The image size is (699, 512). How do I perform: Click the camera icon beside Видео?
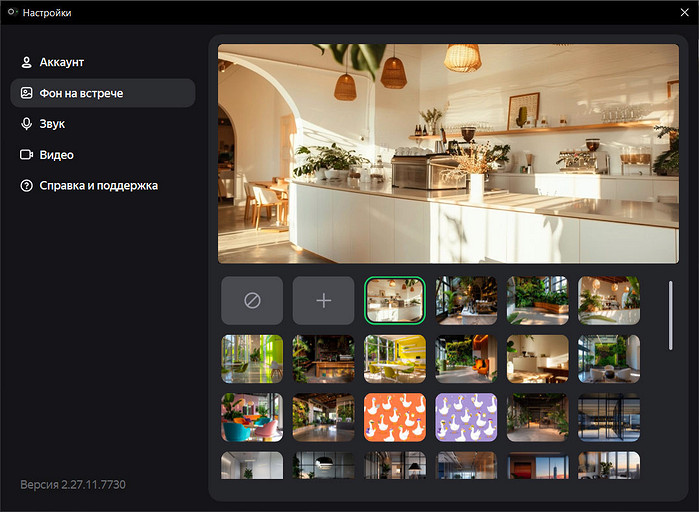pos(27,155)
